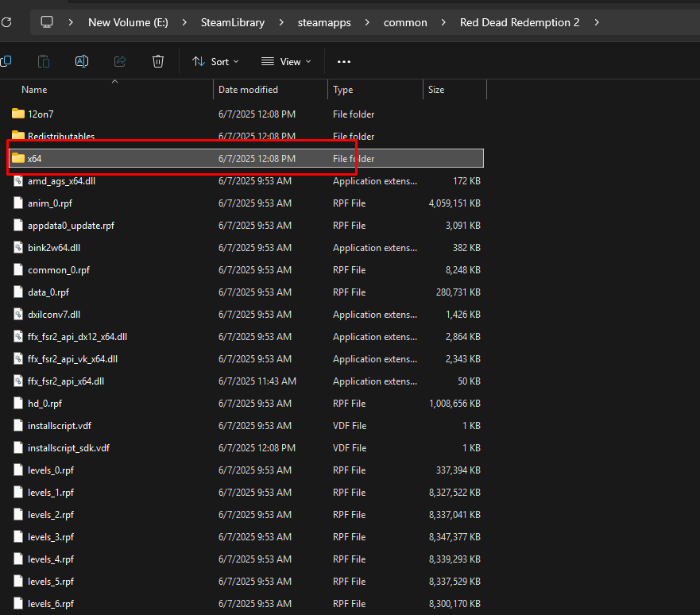Click the Refresh icon in address bar
This screenshot has height=615, width=700.
(6, 22)
